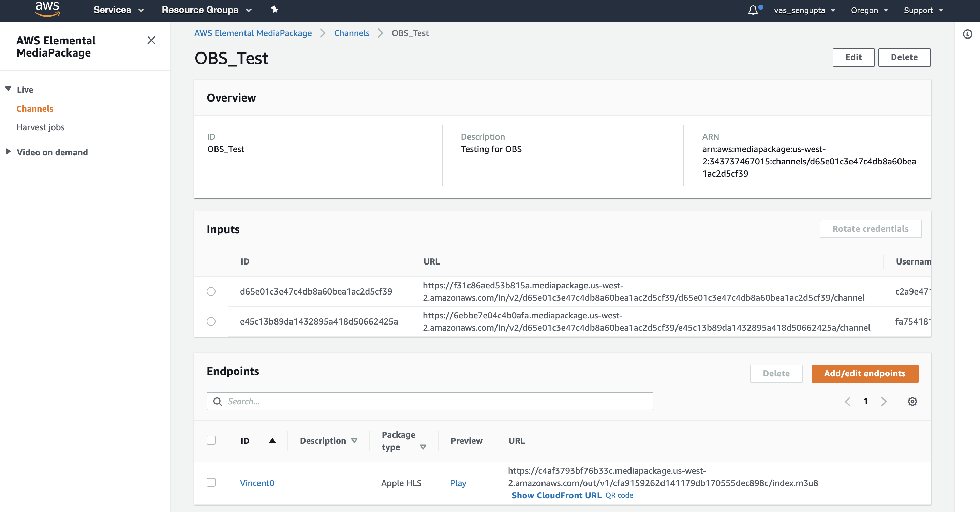Open the info panel icon
Screen dimensions: 980x512
[x=967, y=34]
